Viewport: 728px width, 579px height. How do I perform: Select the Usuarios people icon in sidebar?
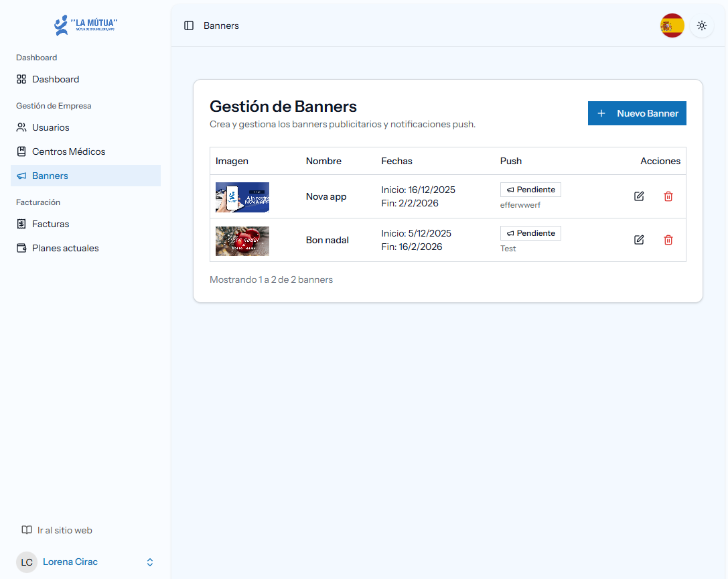(21, 127)
